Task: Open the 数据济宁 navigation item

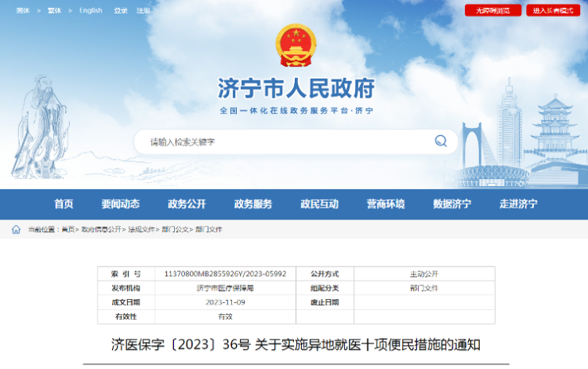Action: (x=451, y=204)
